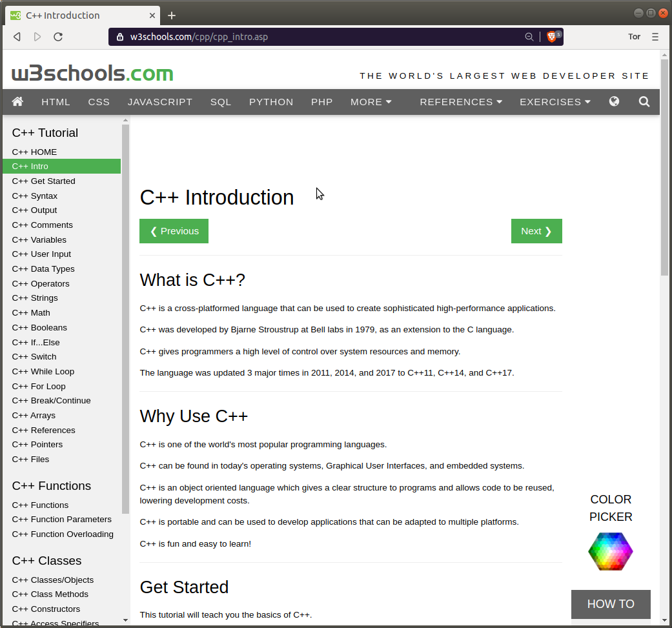The image size is (672, 628).
Task: Open C++ HOME in sidebar
Action: coord(34,152)
